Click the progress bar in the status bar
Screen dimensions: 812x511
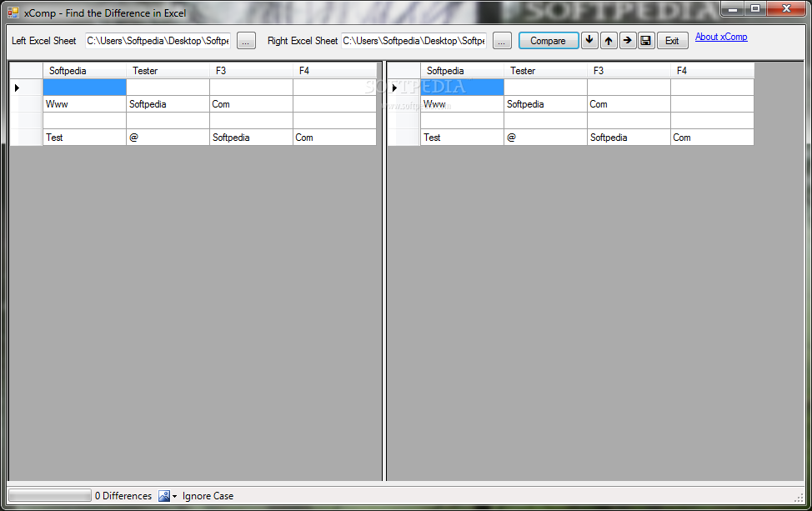pyautogui.click(x=50, y=496)
